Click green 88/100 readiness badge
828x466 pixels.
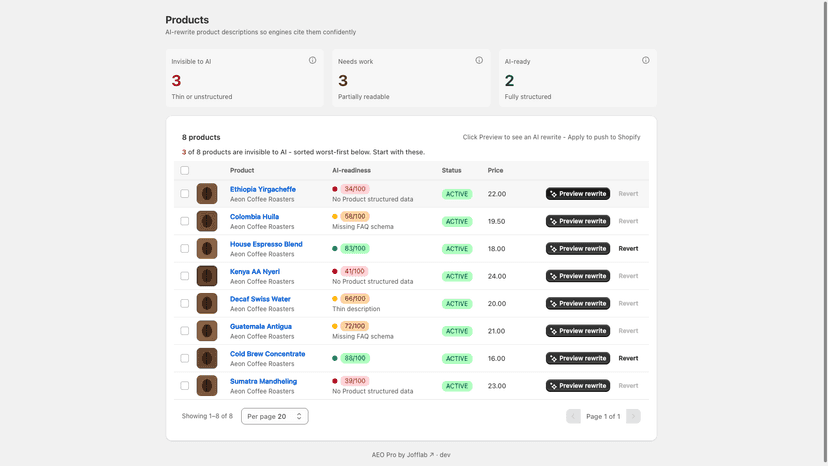tap(355, 358)
